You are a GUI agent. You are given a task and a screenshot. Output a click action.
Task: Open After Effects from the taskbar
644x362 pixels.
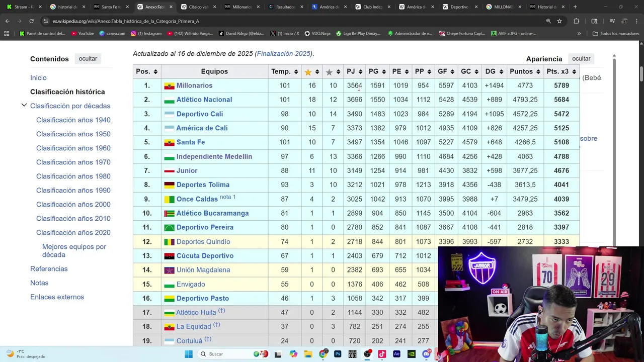396,354
